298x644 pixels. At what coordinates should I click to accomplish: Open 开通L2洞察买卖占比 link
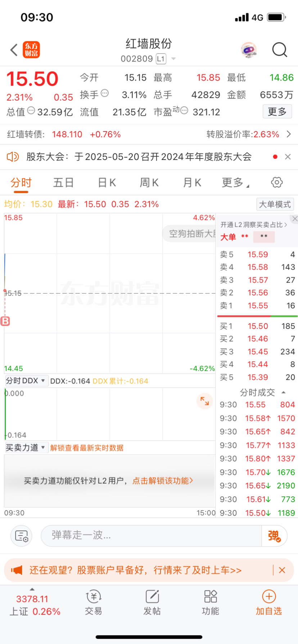[254, 225]
